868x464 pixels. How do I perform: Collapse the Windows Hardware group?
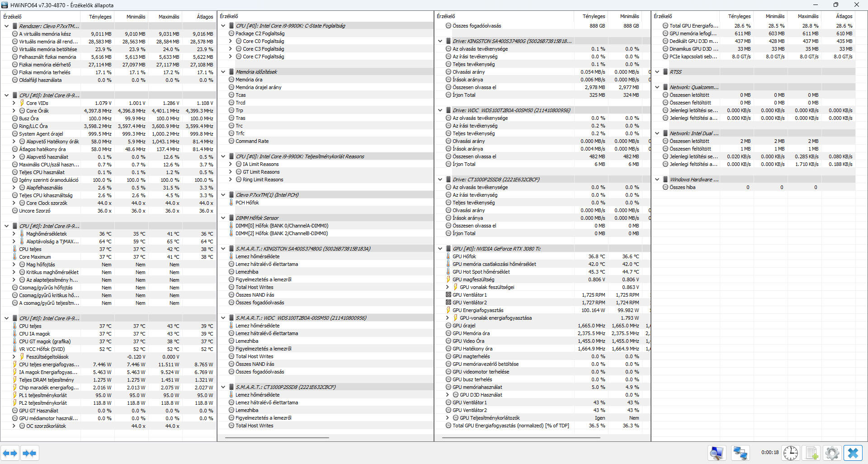[x=657, y=180]
